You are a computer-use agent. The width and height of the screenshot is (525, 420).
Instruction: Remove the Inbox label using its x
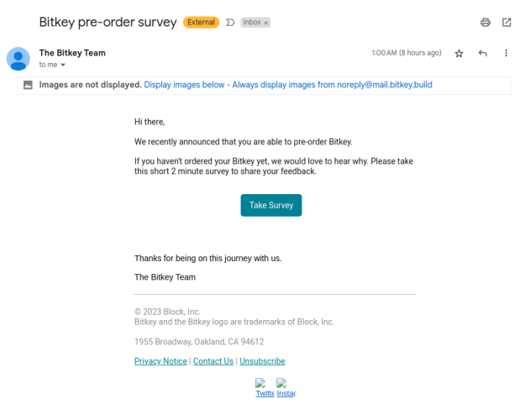[x=266, y=24]
